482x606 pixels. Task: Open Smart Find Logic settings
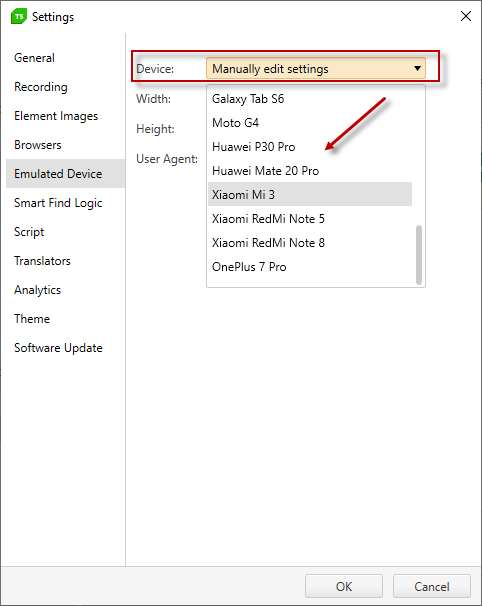[65, 203]
